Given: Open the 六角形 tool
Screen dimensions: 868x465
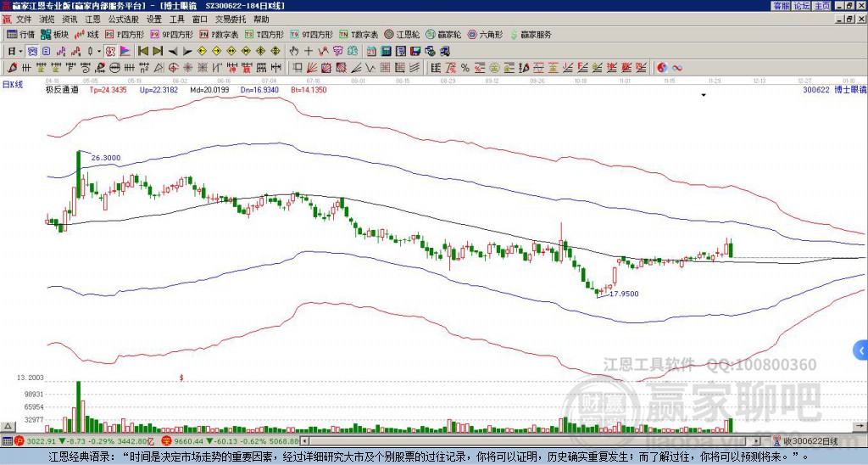Looking at the screenshot, I should pos(486,34).
